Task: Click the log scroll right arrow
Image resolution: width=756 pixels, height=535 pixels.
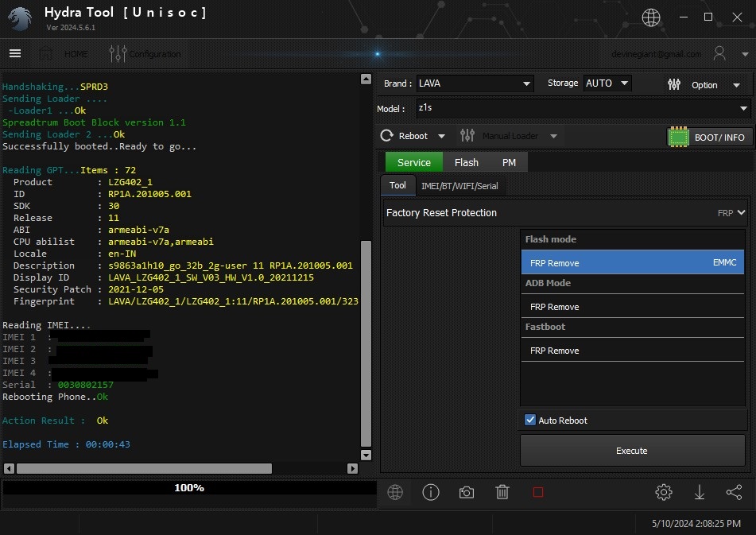Action: pos(352,468)
